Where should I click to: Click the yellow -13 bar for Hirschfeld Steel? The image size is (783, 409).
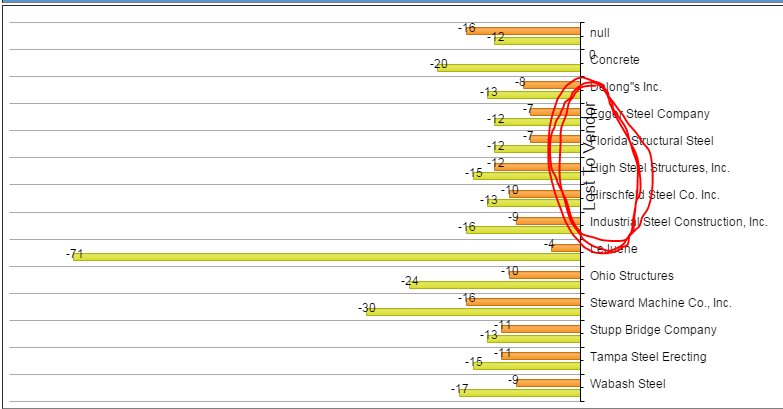coord(534,203)
